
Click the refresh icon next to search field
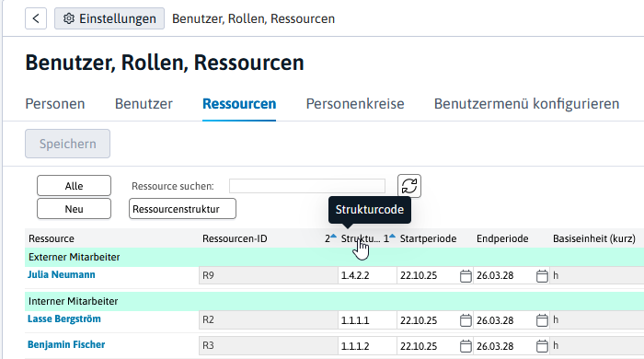[x=409, y=186]
